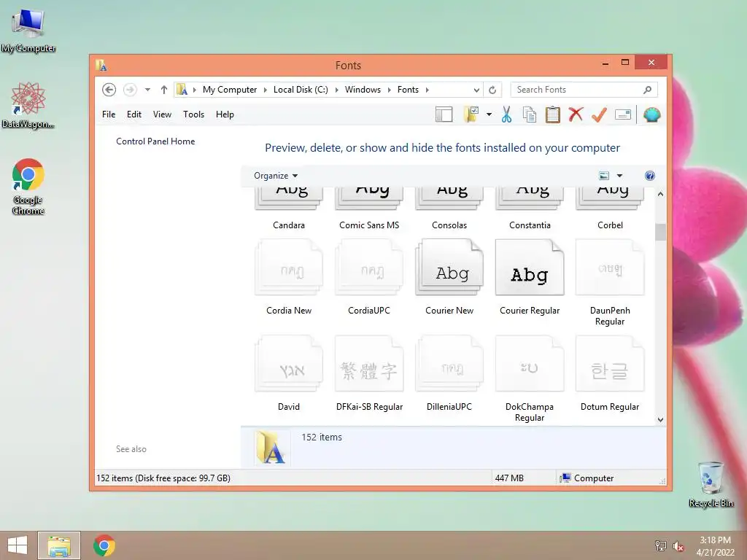The height and width of the screenshot is (560, 747).
Task: Click the orange checkmark Properties icon
Action: (600, 114)
